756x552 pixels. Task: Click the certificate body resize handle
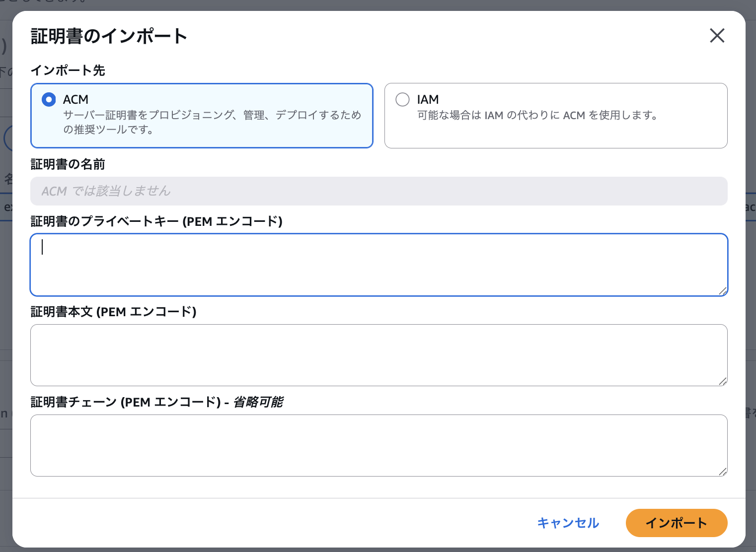[723, 381]
